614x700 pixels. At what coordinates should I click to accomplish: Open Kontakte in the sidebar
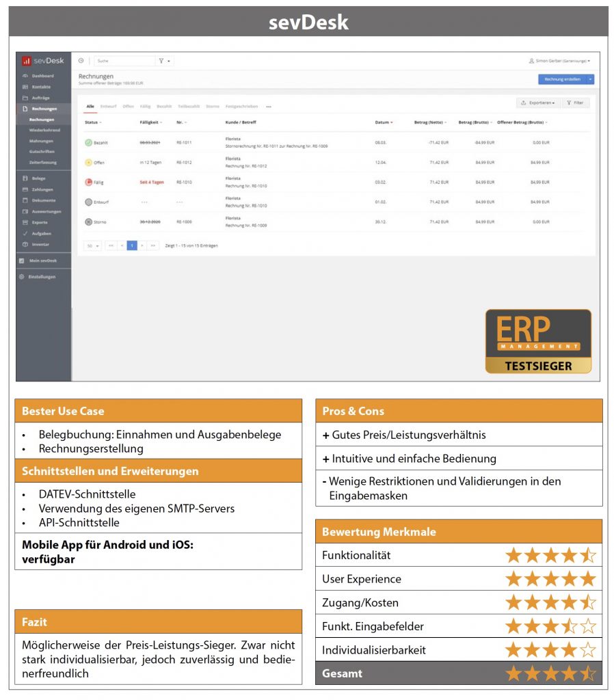41,87
